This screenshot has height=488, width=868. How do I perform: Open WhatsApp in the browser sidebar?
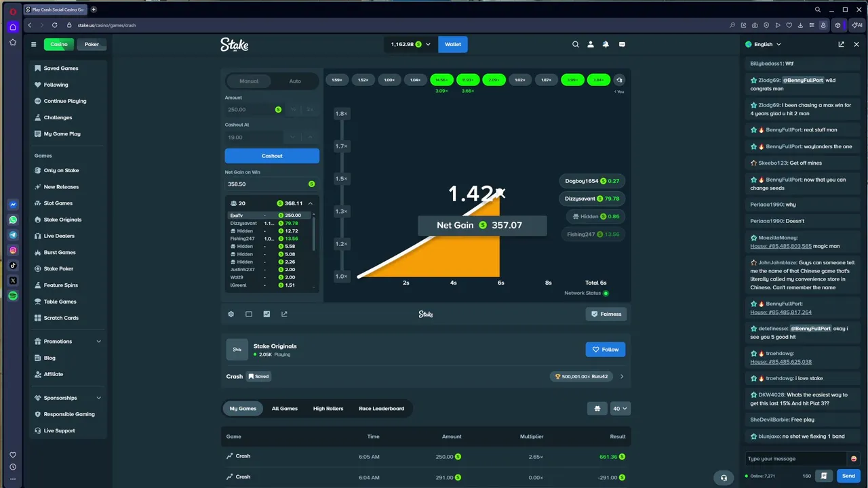tap(13, 220)
